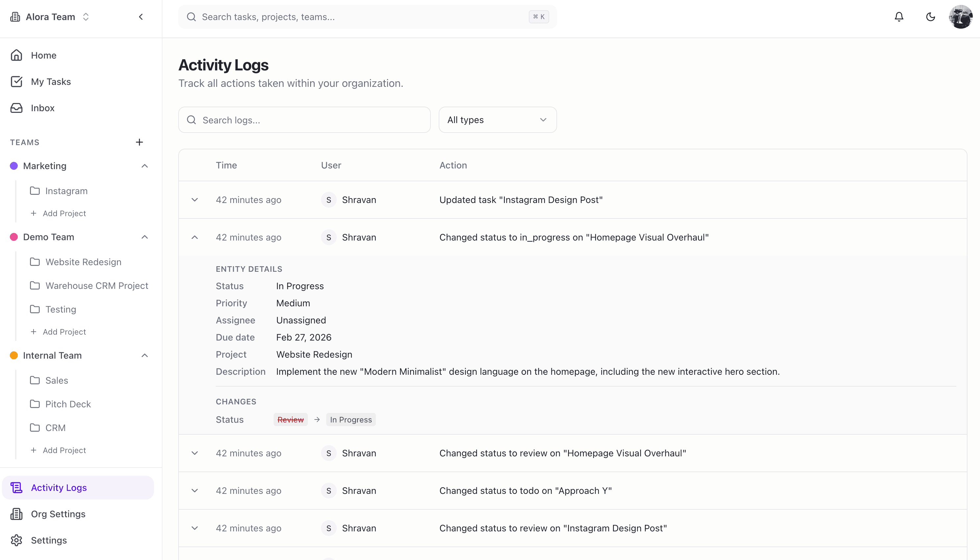Expand the Approach Y log entry
This screenshot has height=560, width=980.
195,491
